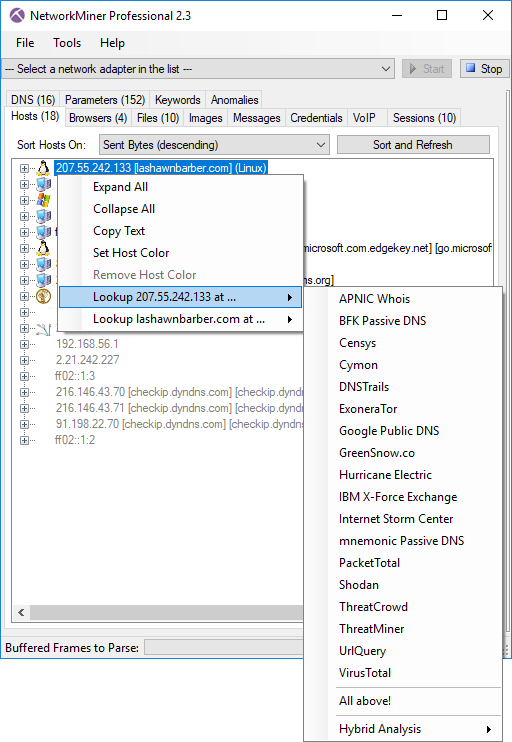Switch to the Files (10) tab
Viewport: 512px width, 742px height.
[158, 118]
